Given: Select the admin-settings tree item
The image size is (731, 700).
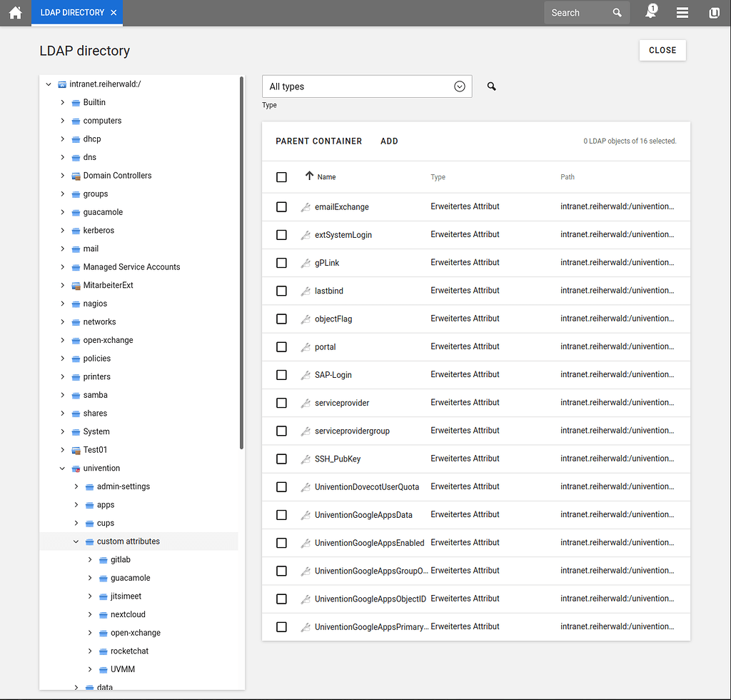Looking at the screenshot, I should (123, 486).
